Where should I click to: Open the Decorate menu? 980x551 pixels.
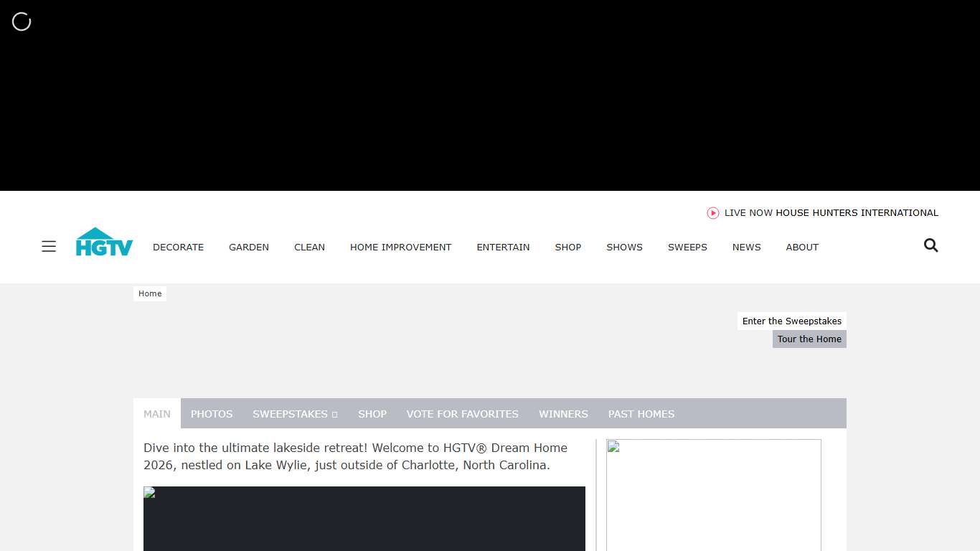[178, 247]
